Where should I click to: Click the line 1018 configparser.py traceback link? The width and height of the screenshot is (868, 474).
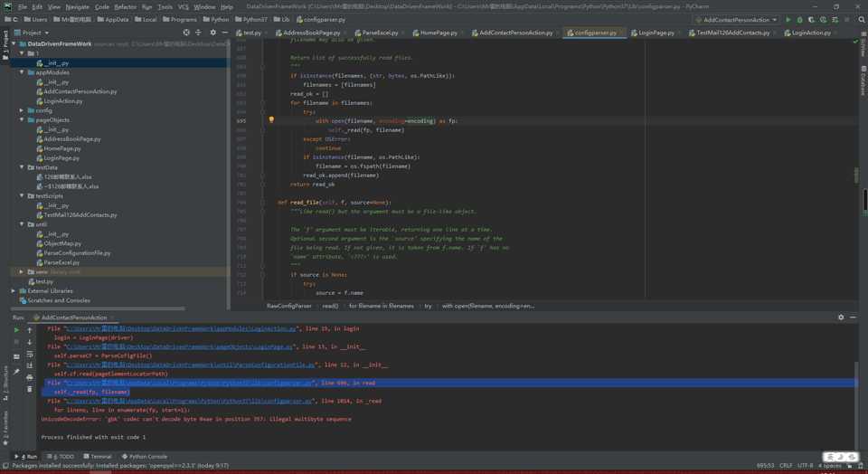pyautogui.click(x=190, y=401)
